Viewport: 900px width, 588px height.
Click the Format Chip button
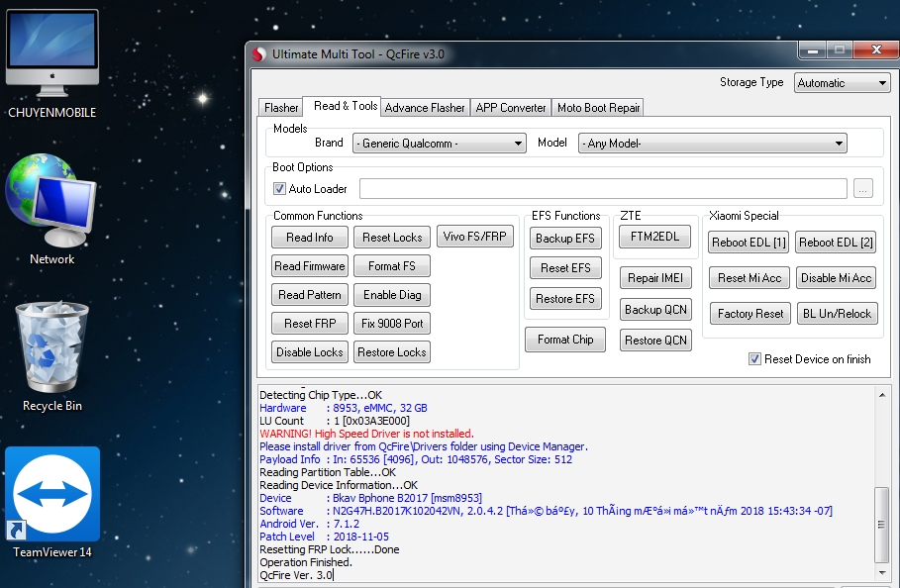(565, 340)
